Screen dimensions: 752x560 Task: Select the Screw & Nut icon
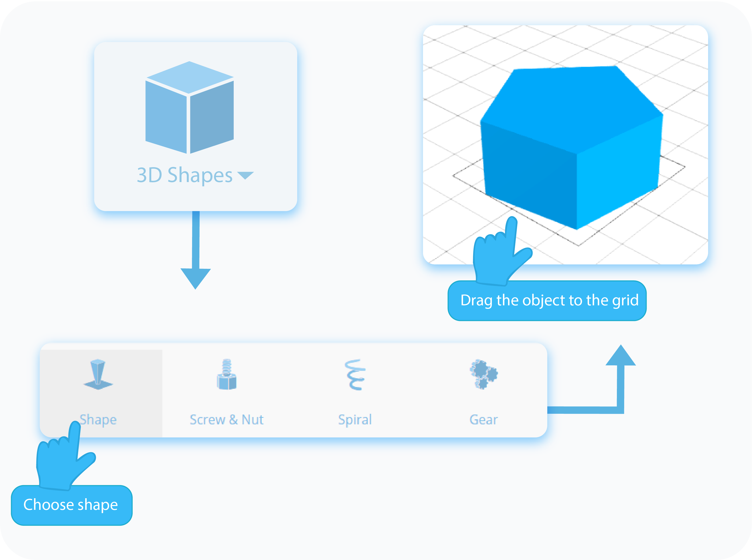pos(227,374)
